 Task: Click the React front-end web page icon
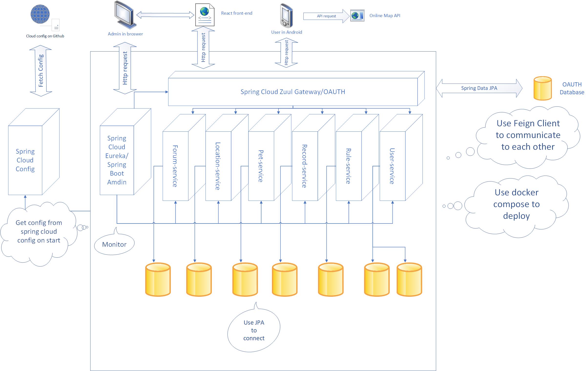[x=205, y=15]
